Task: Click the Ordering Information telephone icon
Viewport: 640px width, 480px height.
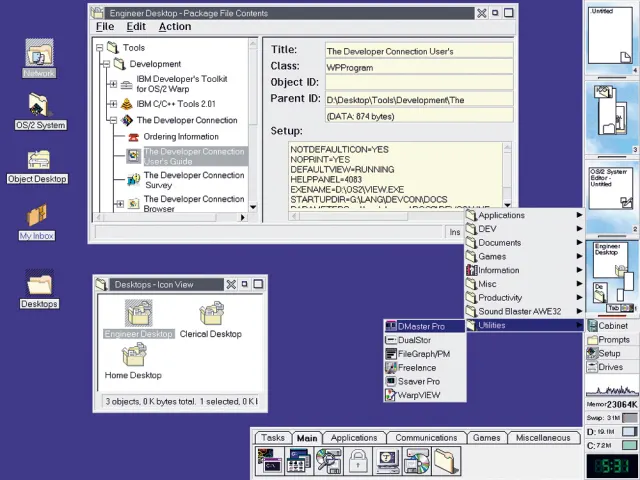Action: [x=133, y=137]
